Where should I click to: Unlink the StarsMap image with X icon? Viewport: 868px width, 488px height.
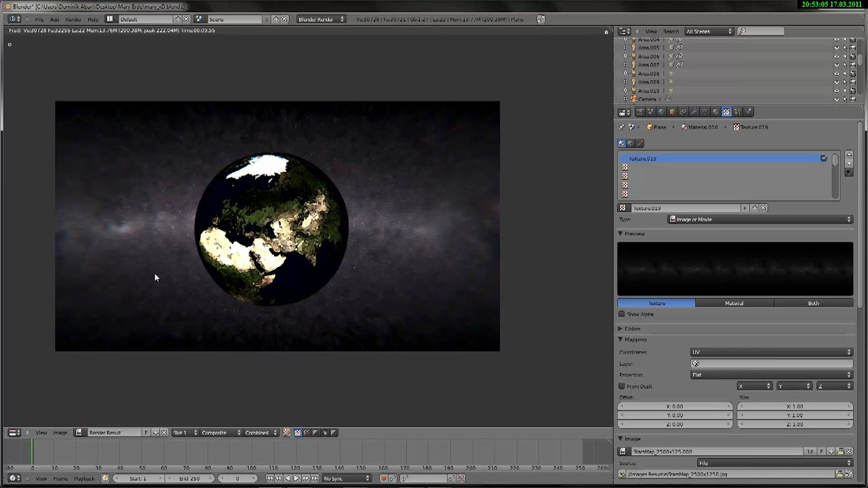pyautogui.click(x=848, y=451)
